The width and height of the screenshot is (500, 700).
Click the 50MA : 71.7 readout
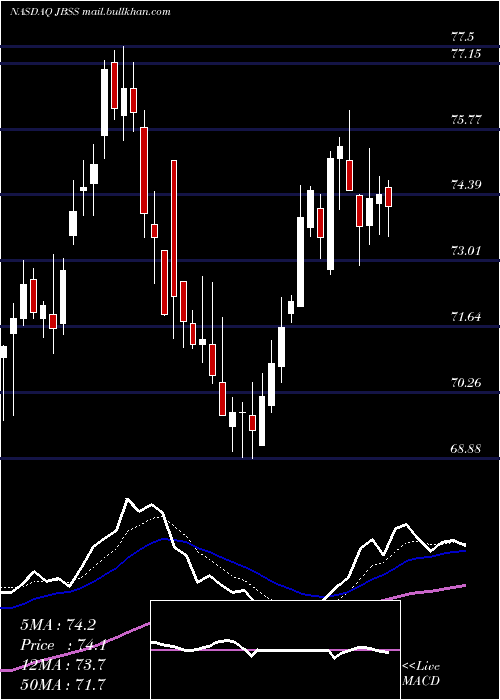pyautogui.click(x=63, y=684)
